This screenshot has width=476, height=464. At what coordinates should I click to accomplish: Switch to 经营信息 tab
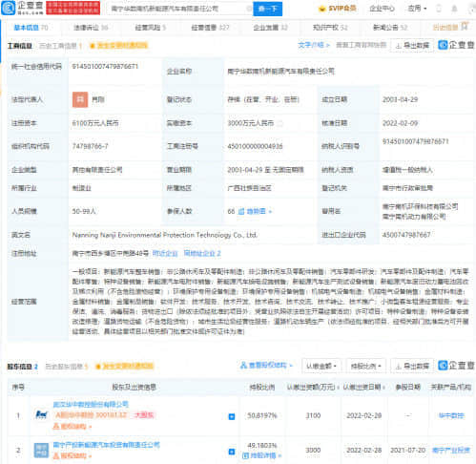pyautogui.click(x=210, y=28)
